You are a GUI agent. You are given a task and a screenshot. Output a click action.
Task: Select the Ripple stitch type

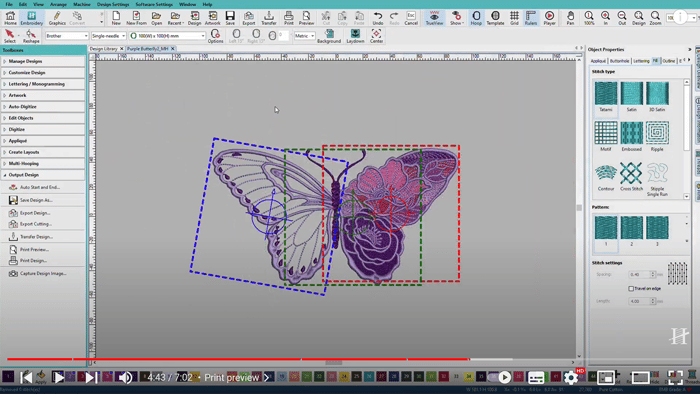(657, 136)
